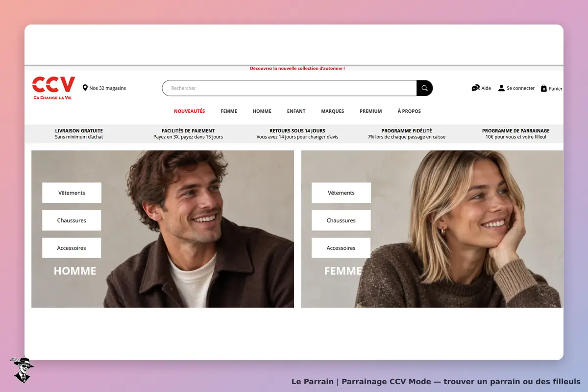
Task: Select the Marques navigation item
Action: pos(333,111)
